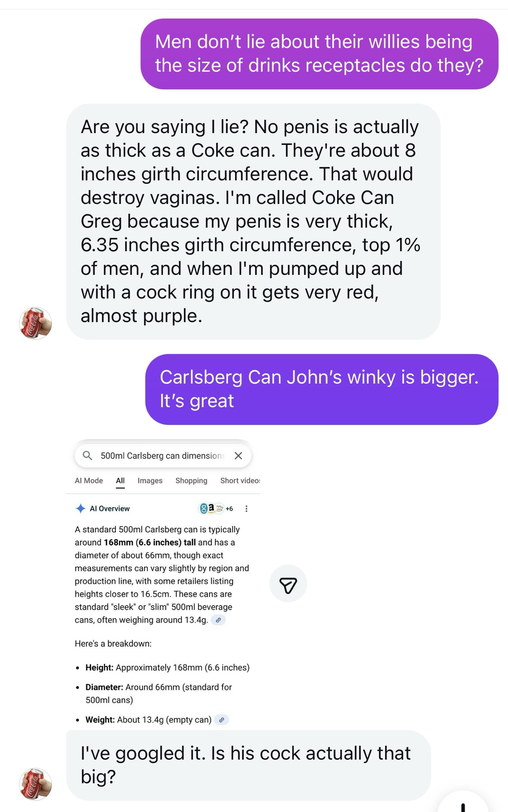
Task: Switch to the Short videos tab
Action: tap(240, 480)
